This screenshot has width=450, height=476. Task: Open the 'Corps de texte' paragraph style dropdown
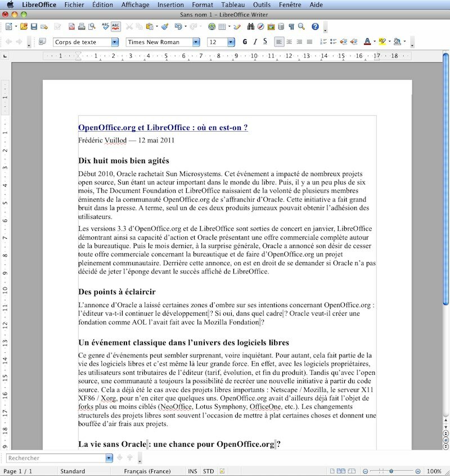(x=115, y=42)
